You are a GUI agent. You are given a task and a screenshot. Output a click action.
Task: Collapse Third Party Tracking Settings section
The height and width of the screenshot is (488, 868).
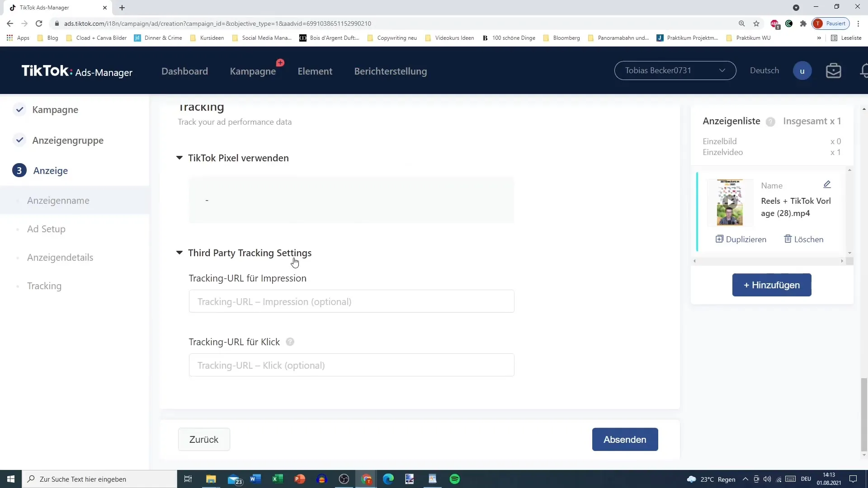[179, 253]
